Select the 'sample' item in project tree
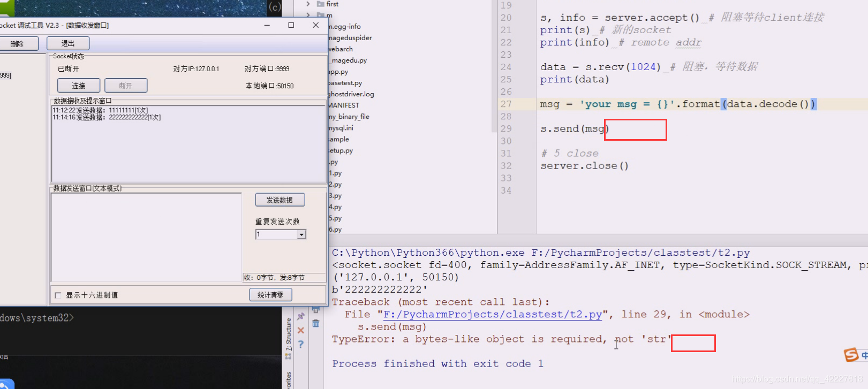This screenshot has width=868, height=389. 339,139
